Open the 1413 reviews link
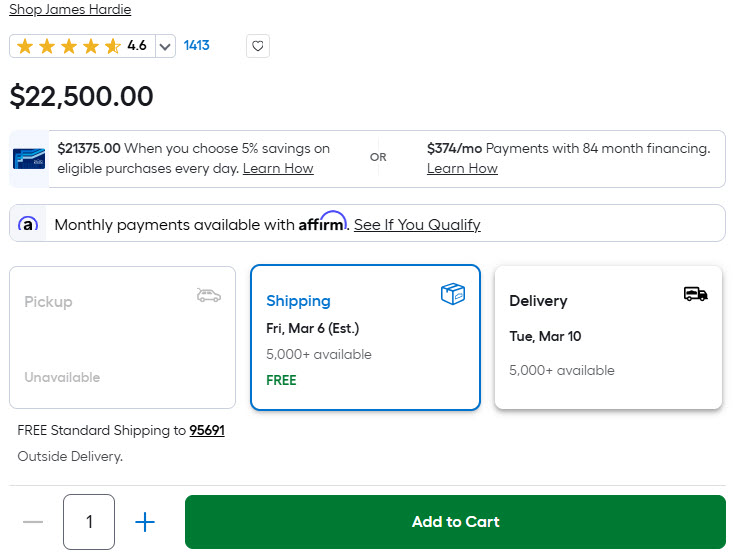 (197, 45)
